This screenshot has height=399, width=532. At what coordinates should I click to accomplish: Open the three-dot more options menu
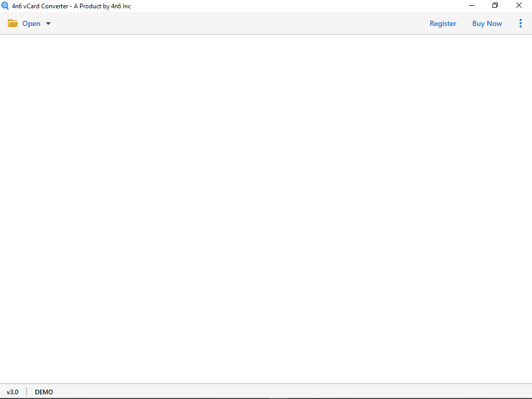(521, 23)
